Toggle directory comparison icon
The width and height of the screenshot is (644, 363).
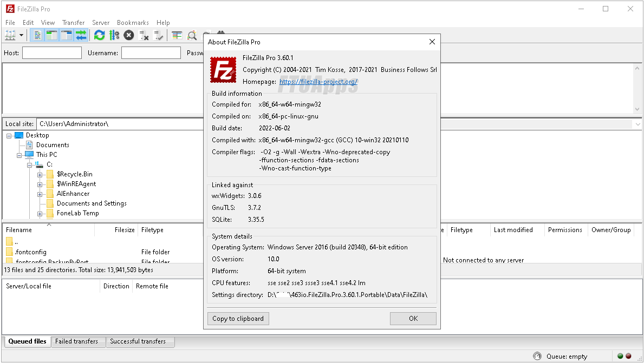192,35
